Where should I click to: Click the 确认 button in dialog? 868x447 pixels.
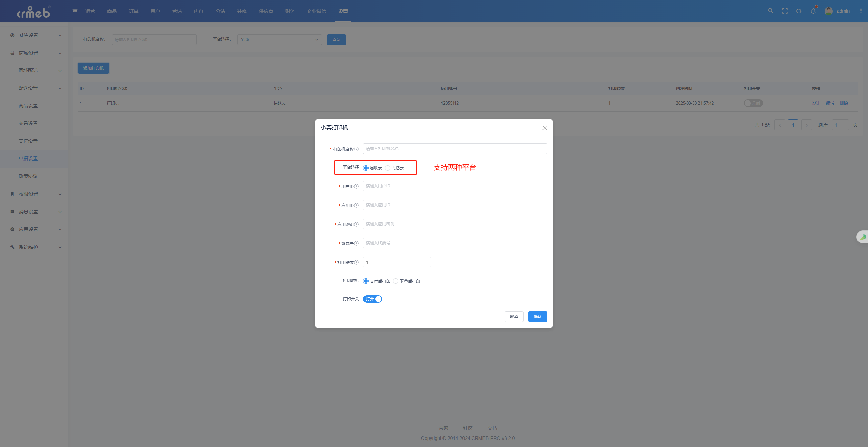pyautogui.click(x=537, y=317)
